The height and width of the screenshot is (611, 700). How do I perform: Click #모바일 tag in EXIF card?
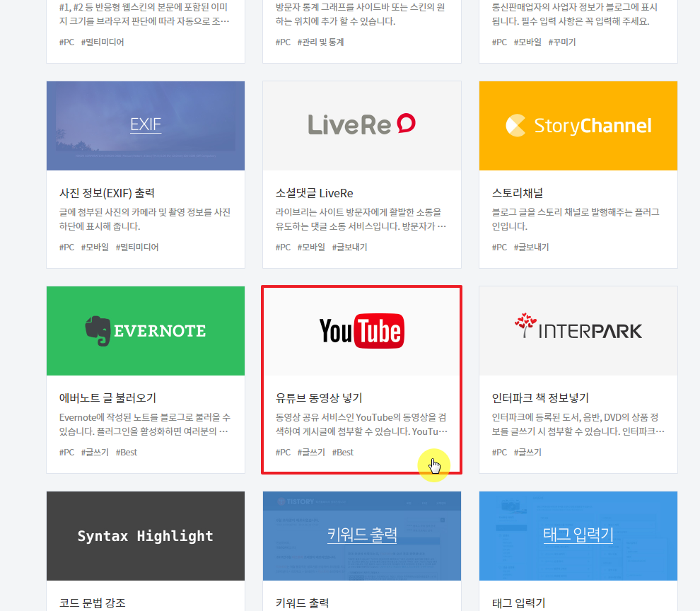click(95, 247)
